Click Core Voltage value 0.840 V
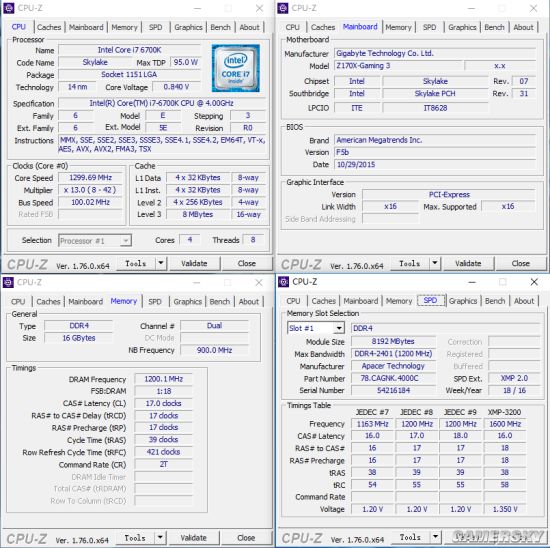The width and height of the screenshot is (550, 548). point(176,87)
